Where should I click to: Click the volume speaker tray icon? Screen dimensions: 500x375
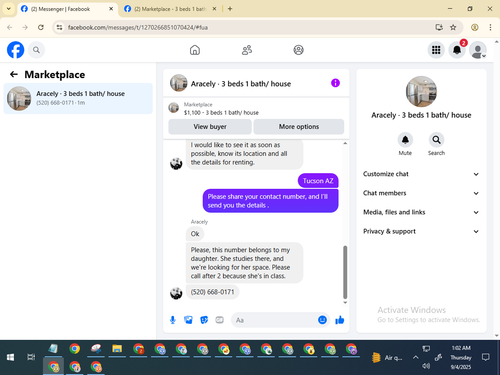[x=426, y=366]
